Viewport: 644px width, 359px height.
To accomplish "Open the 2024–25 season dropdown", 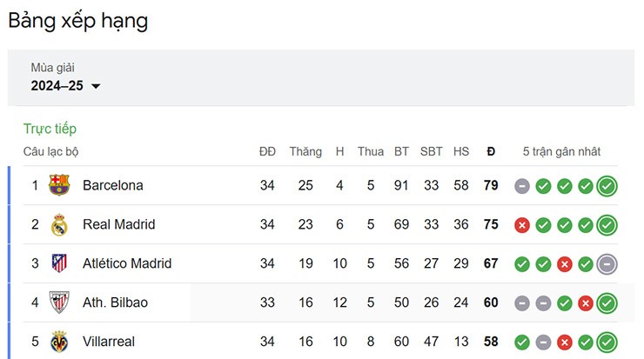I will coord(66,86).
